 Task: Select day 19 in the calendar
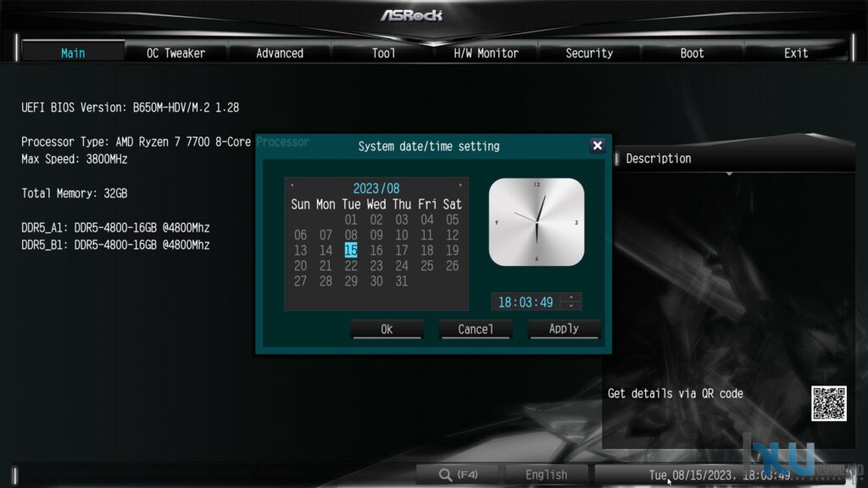click(x=453, y=251)
